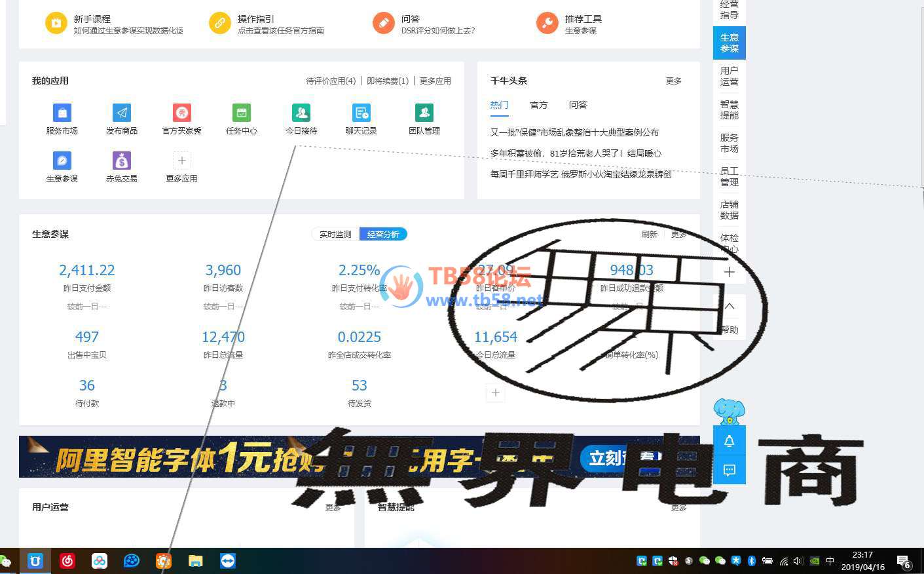The width and height of the screenshot is (924, 574).
Task: Open File Explorer from the taskbar
Action: click(x=196, y=561)
